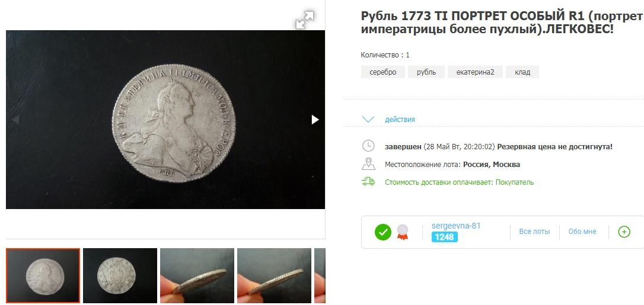Expand the действия chevron arrow
Image resolution: width=644 pixels, height=305 pixels.
tap(368, 119)
